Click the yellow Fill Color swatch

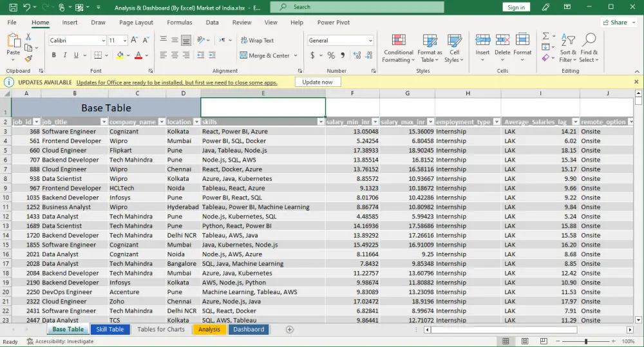120,55
